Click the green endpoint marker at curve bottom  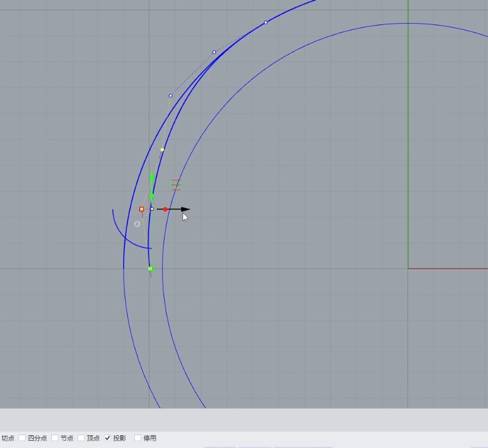coord(151,269)
